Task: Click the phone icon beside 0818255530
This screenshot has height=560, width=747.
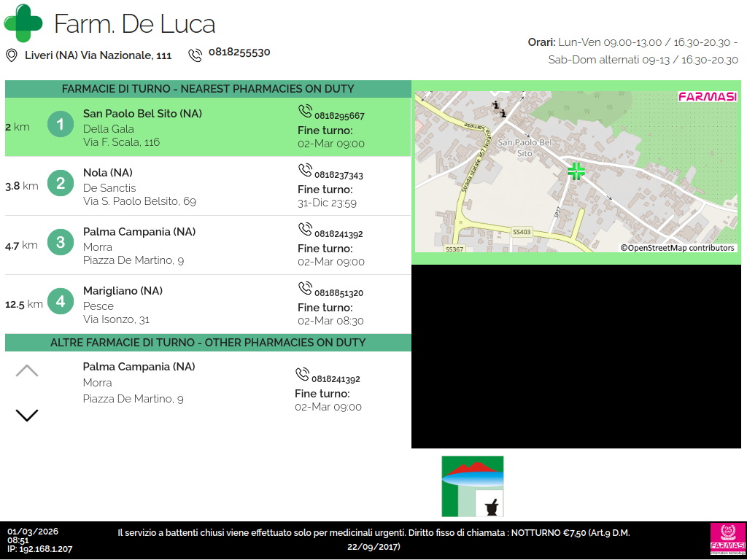Action: coord(195,55)
